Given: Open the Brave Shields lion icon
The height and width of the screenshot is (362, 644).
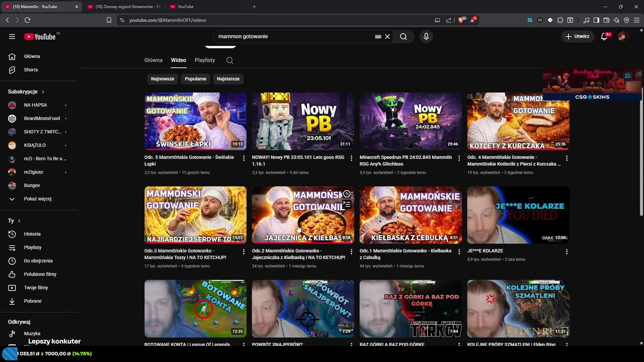Looking at the screenshot, I should [x=461, y=20].
